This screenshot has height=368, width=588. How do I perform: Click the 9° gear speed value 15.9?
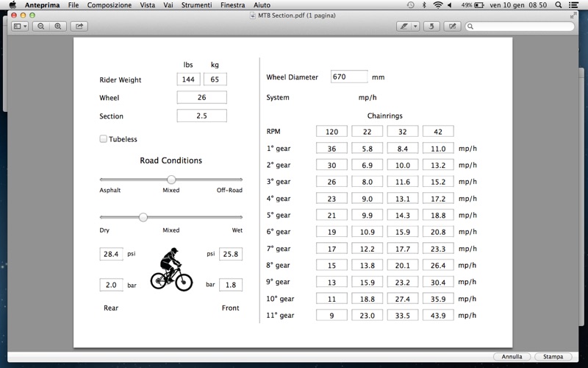(x=367, y=282)
